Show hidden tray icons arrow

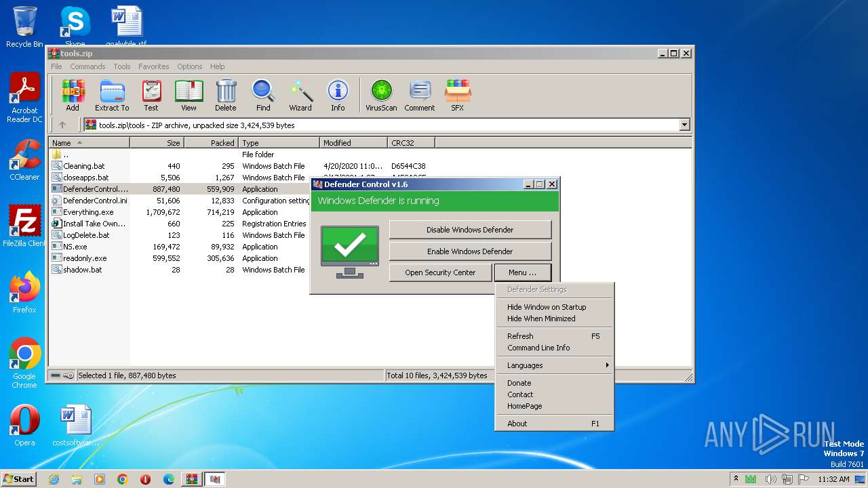click(x=736, y=479)
